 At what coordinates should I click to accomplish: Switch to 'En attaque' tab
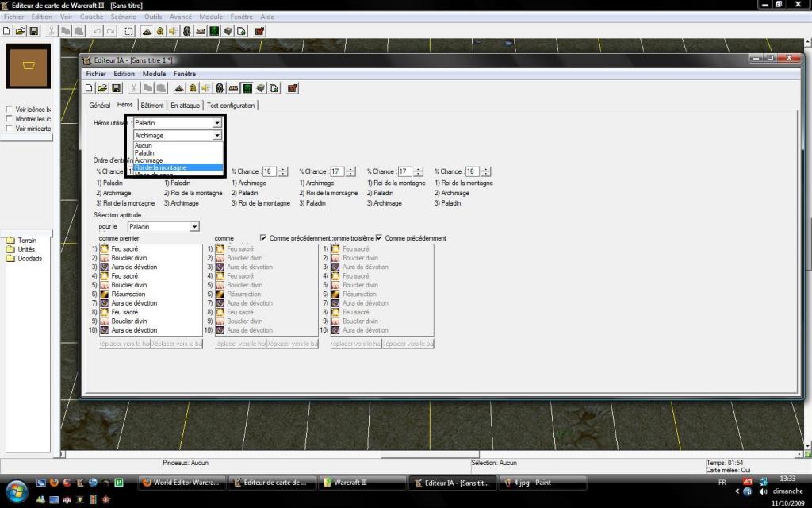185,106
